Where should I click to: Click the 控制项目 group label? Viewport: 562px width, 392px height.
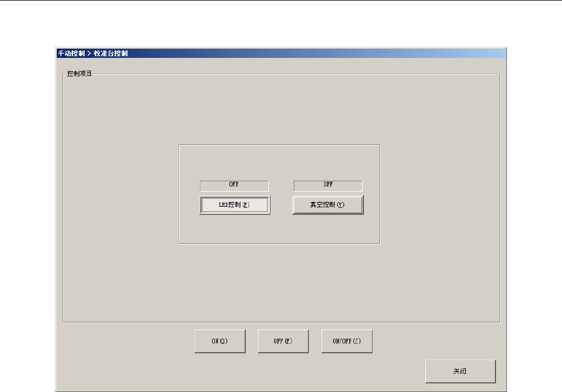[79, 74]
